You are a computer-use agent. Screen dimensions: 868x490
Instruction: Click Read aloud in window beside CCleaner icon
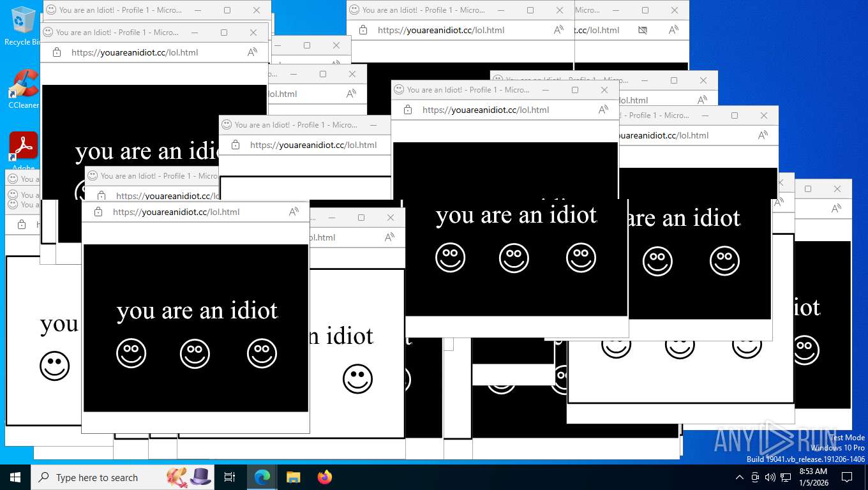[x=252, y=52]
